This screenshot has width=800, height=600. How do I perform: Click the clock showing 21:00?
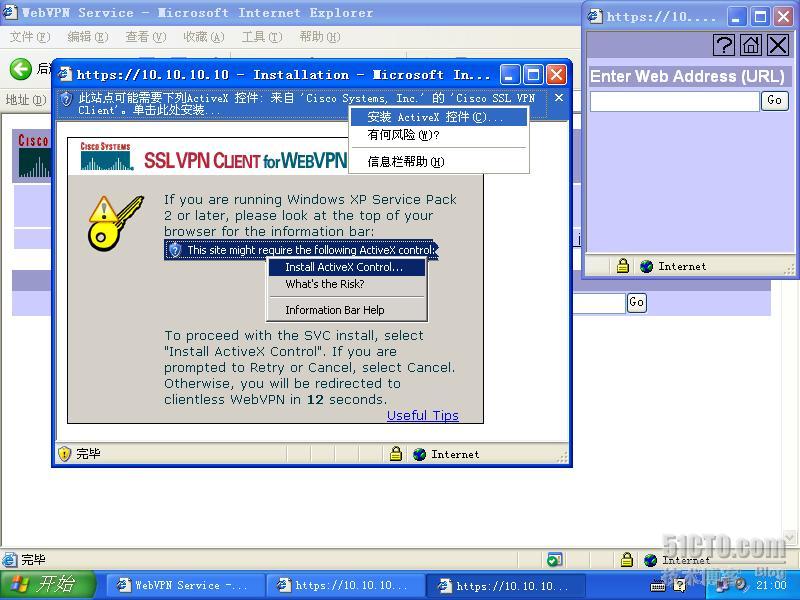coord(771,585)
